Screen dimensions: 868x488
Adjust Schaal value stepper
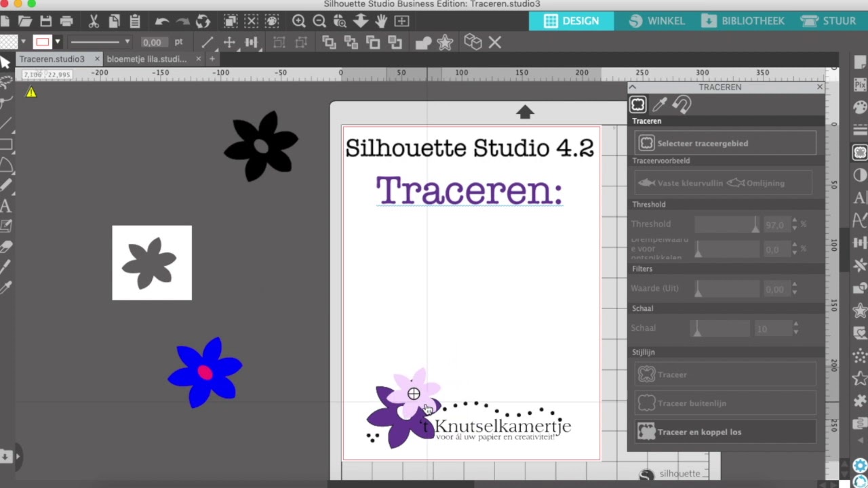pos(795,329)
